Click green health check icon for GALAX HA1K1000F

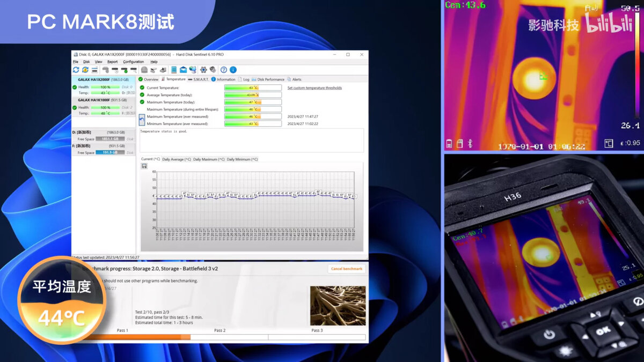click(75, 107)
